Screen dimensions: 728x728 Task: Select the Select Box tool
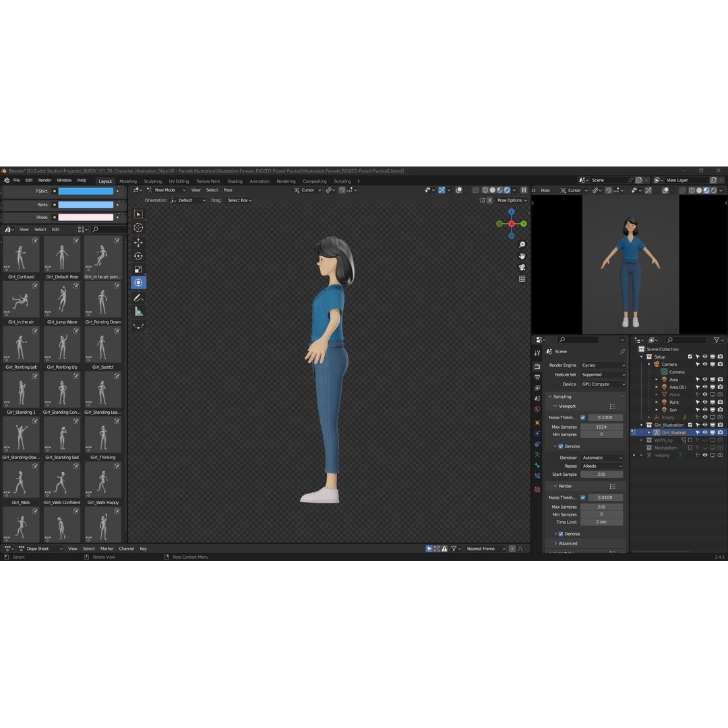(138, 214)
